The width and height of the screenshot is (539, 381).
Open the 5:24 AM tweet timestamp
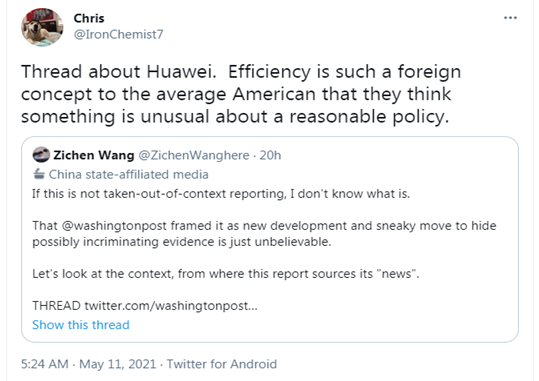(45, 364)
